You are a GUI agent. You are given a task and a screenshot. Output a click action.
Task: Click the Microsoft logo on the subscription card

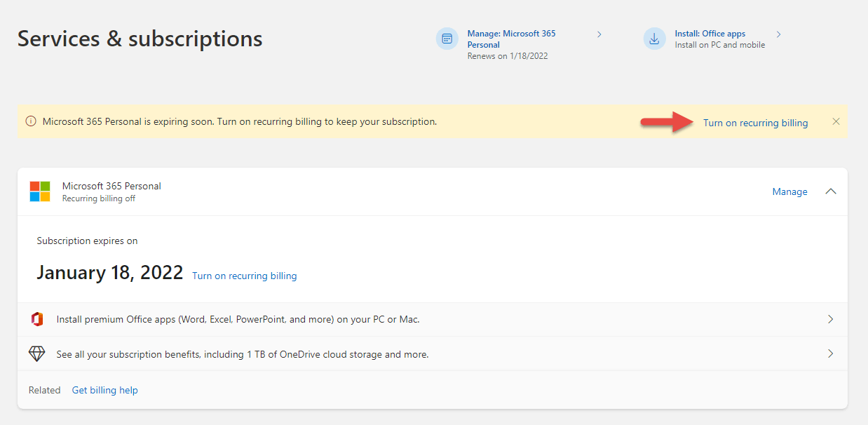point(40,190)
